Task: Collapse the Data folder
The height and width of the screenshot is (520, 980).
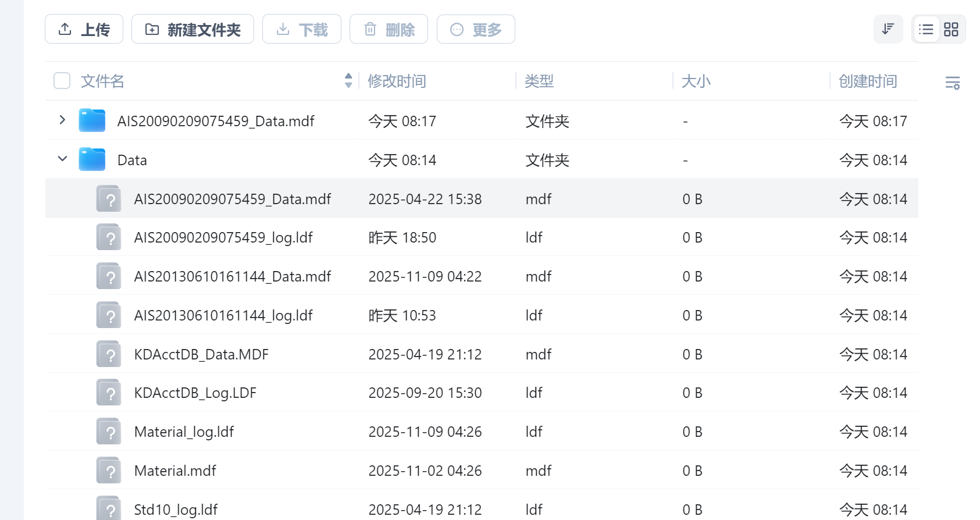Action: (x=62, y=159)
